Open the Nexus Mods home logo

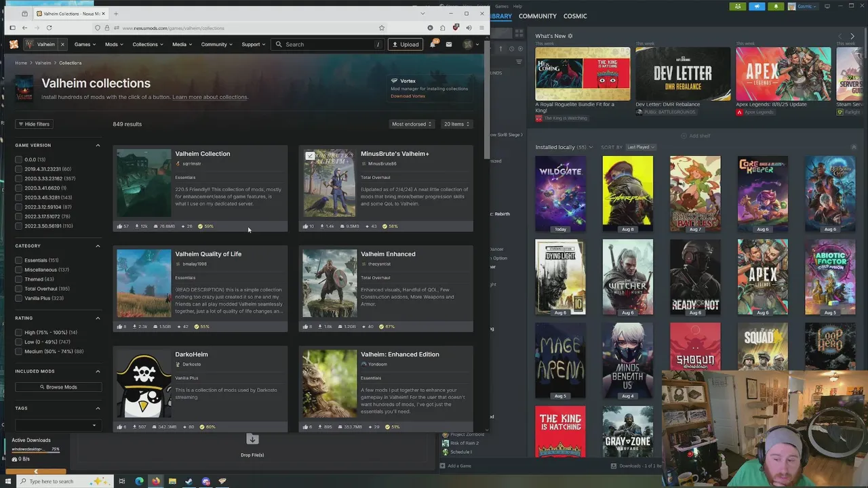14,45
